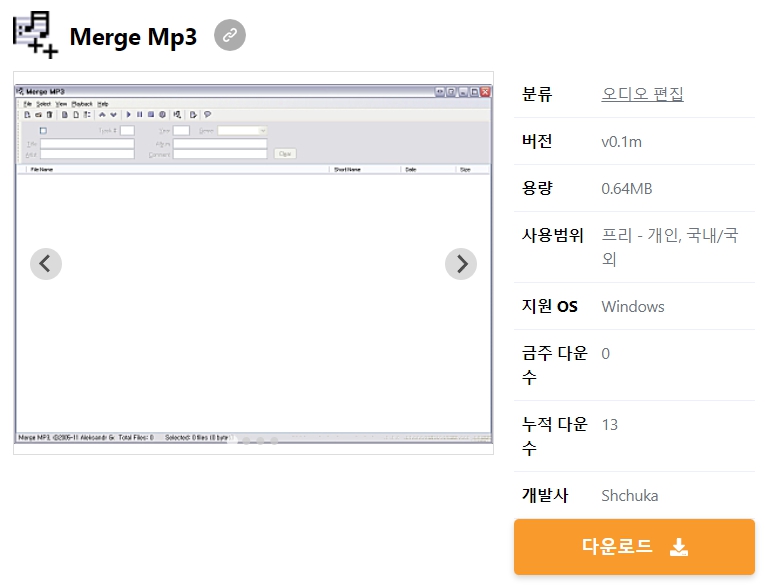Click the 금주 다운수 label

555,365
